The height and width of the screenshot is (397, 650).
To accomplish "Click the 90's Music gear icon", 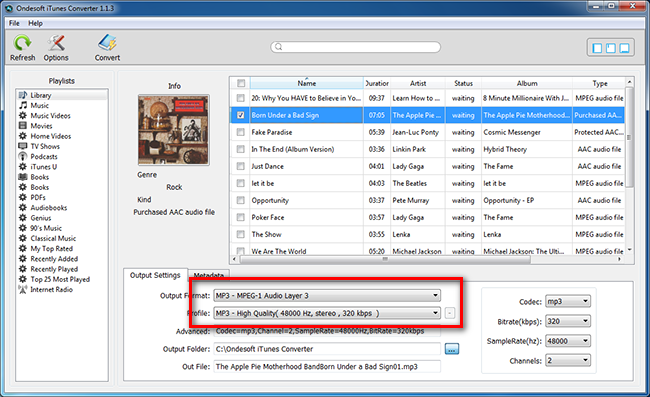I will pyautogui.click(x=23, y=228).
